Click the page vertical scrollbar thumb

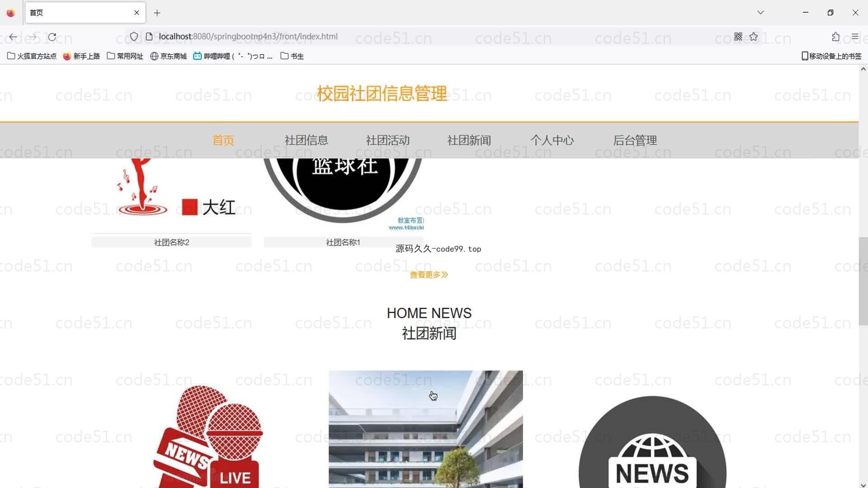click(x=863, y=281)
